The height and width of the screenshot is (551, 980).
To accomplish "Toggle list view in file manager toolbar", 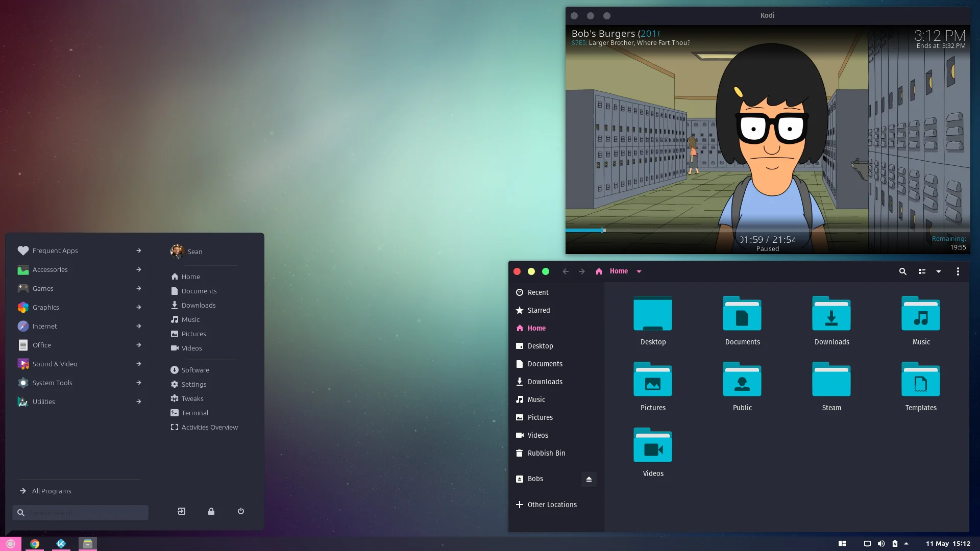I will point(922,271).
